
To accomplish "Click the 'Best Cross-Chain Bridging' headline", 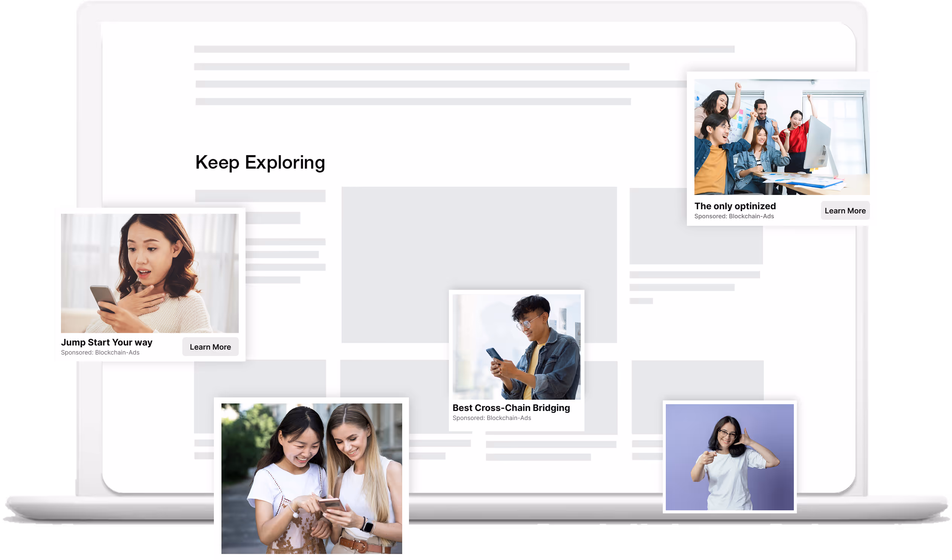I will [x=511, y=408].
